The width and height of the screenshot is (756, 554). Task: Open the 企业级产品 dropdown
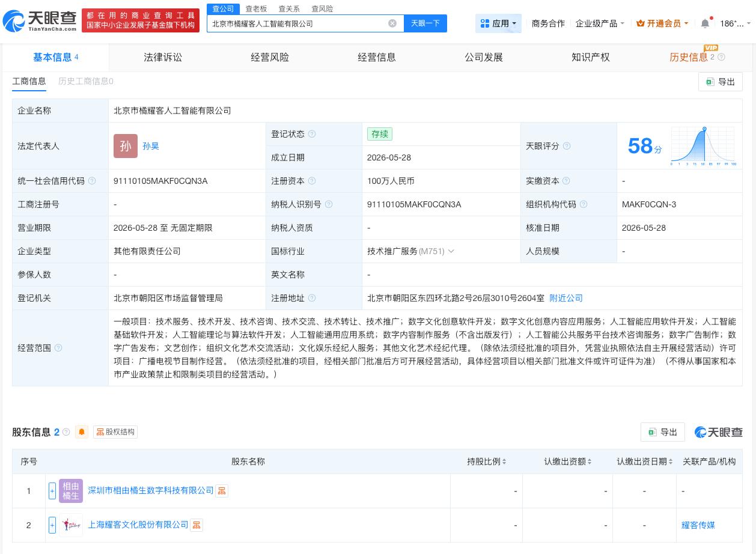(x=600, y=23)
